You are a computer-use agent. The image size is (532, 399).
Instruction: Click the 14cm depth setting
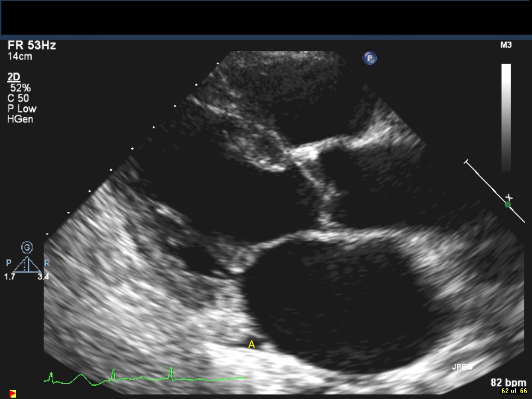pyautogui.click(x=20, y=57)
